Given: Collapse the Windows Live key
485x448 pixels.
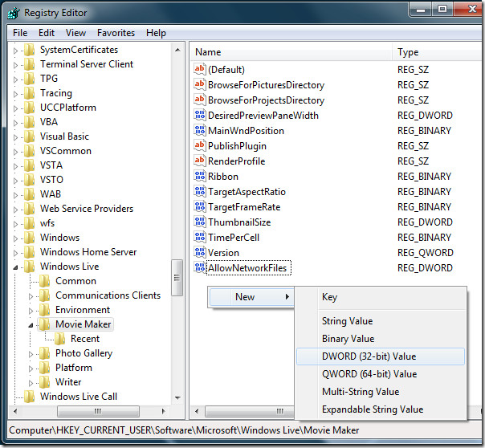Looking at the screenshot, I should pyautogui.click(x=15, y=267).
